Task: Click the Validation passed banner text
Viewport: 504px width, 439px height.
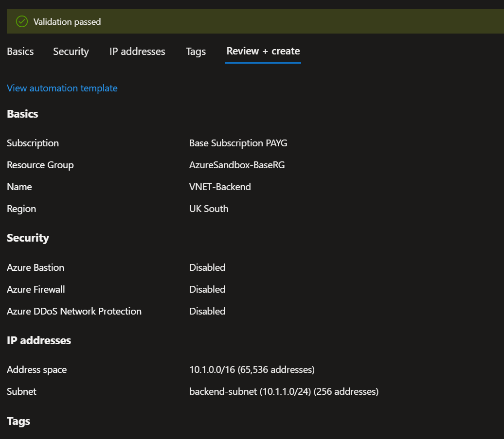Action: [x=67, y=22]
